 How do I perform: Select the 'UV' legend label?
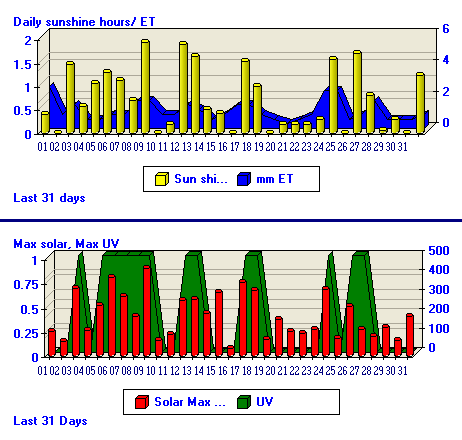click(x=265, y=402)
